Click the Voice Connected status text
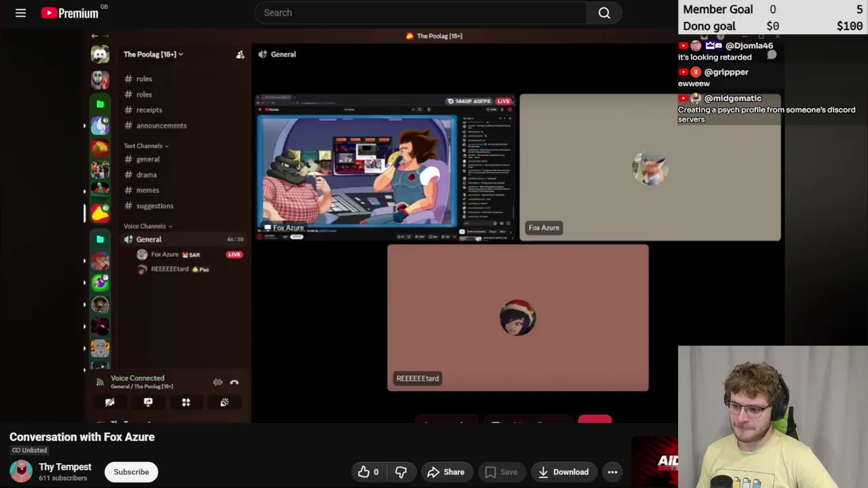 pyautogui.click(x=138, y=378)
